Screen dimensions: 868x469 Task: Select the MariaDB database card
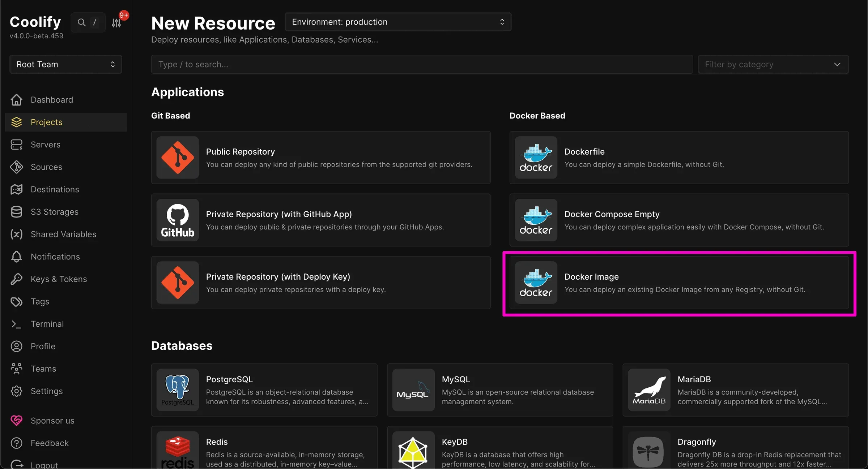pos(735,390)
